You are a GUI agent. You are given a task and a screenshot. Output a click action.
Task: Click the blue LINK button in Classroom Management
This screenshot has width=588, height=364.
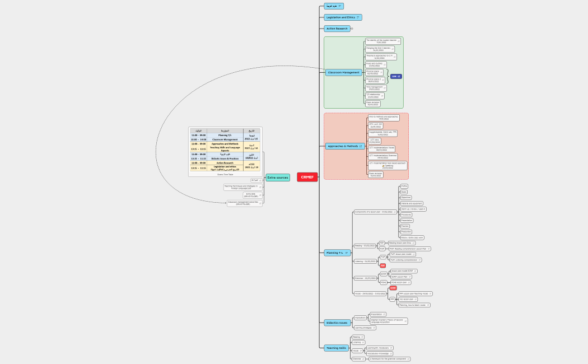tap(395, 76)
